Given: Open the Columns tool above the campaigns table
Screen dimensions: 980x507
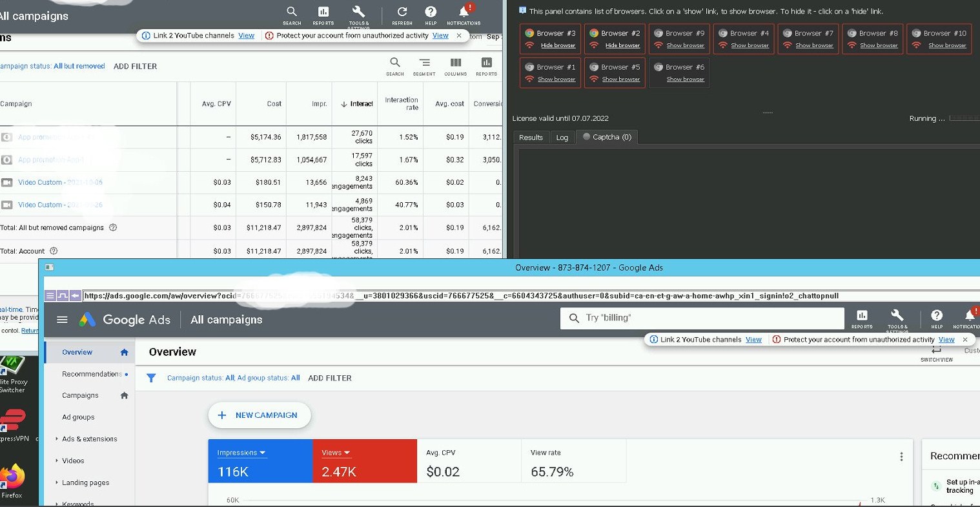Looking at the screenshot, I should point(456,63).
